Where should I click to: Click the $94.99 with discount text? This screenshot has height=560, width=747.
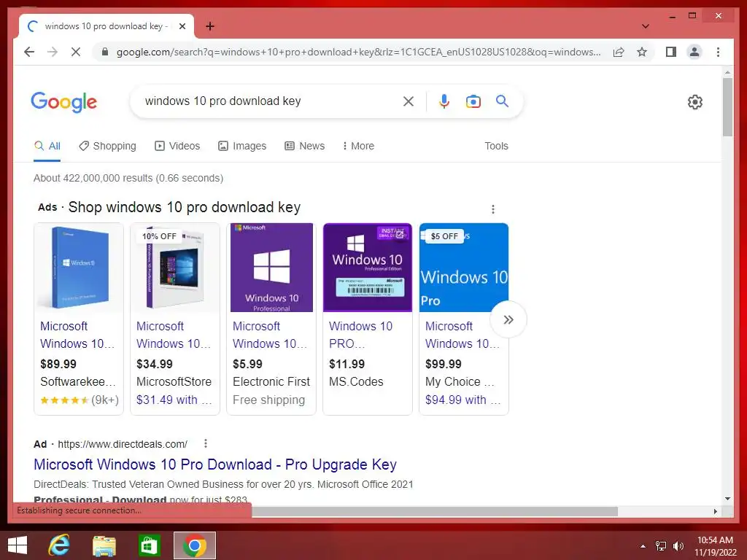click(x=462, y=400)
